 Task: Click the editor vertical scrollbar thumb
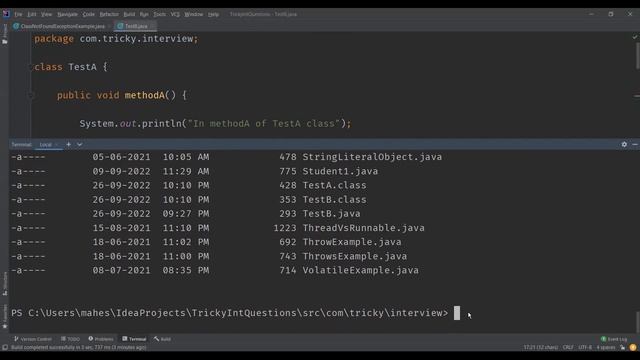(637, 56)
